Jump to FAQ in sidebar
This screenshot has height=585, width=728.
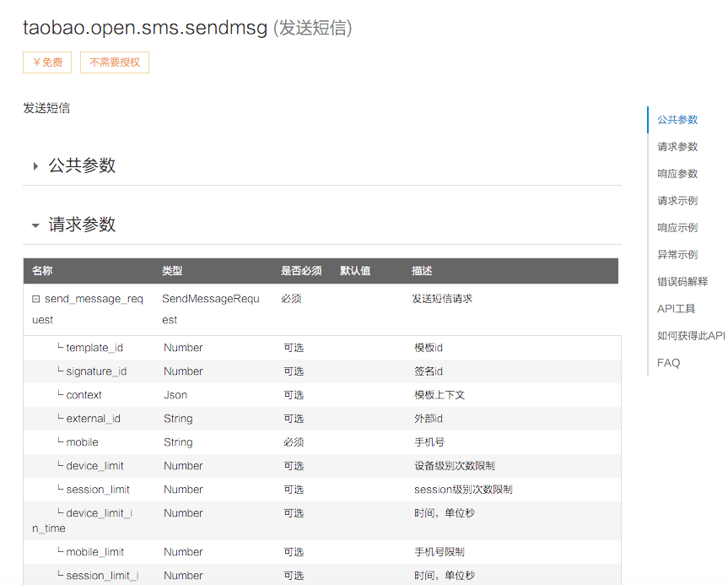[669, 363]
